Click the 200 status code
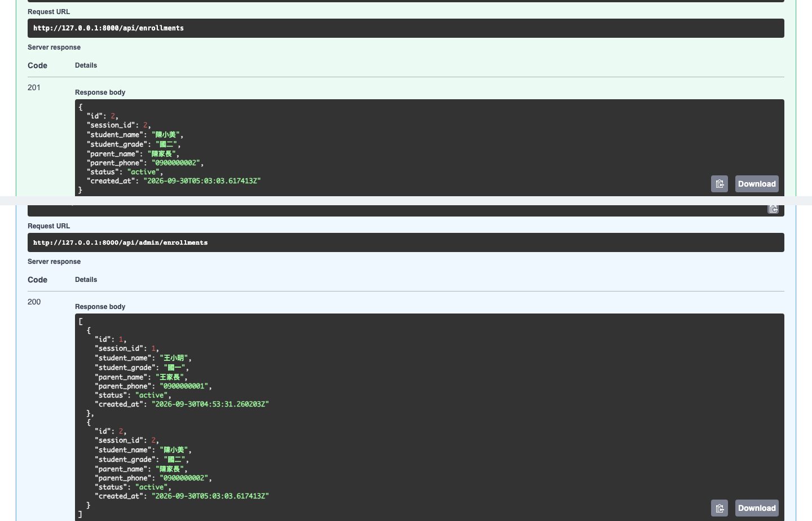Viewport: 812px width, 521px height. coord(34,302)
